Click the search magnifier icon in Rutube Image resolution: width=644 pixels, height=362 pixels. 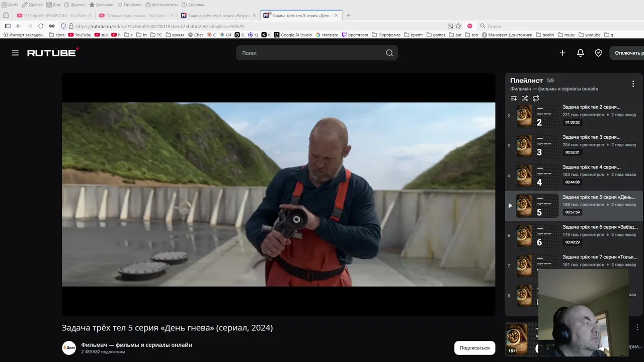click(x=389, y=53)
